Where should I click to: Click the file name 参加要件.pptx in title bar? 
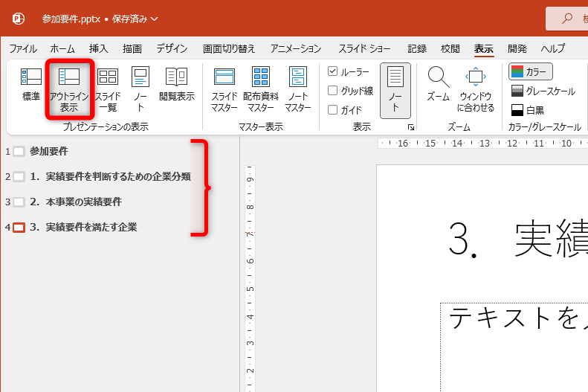71,19
